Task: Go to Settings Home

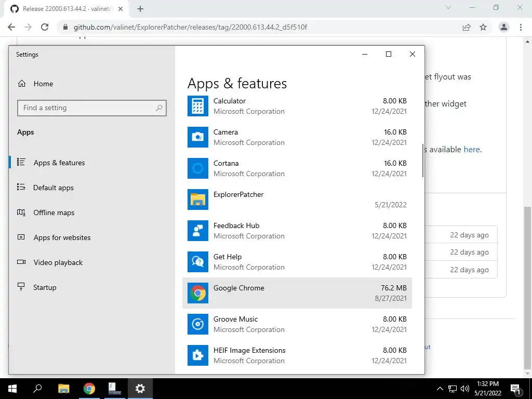Action: [43, 84]
